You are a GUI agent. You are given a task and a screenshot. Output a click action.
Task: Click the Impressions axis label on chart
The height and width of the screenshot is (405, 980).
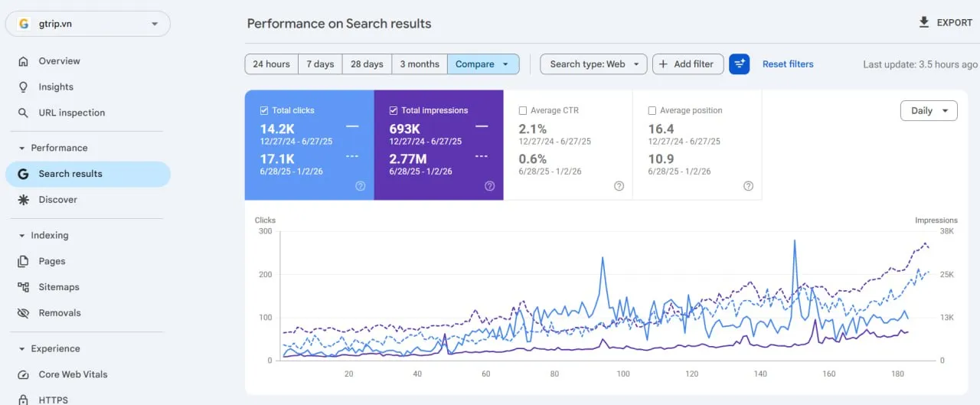pyautogui.click(x=936, y=220)
